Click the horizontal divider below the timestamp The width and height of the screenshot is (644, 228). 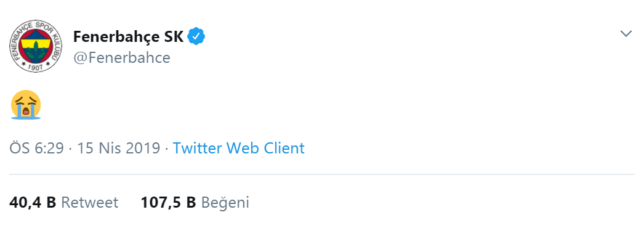[x=321, y=174]
